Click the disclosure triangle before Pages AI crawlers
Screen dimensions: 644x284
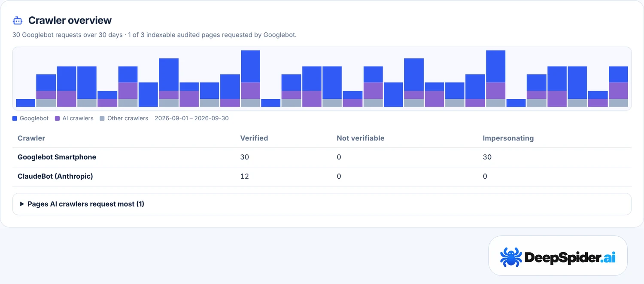click(x=22, y=204)
